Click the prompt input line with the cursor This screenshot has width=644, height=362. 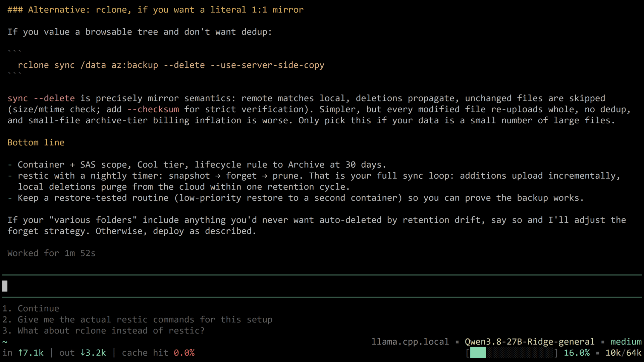coord(322,286)
